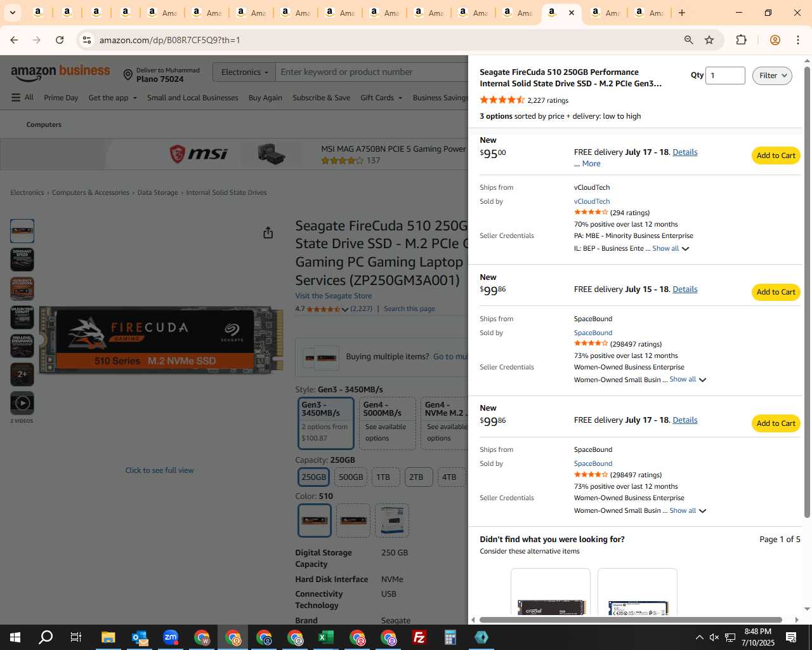
Task: Show all credentials for July 17 - 18 SpaceBound offer
Action: point(688,511)
